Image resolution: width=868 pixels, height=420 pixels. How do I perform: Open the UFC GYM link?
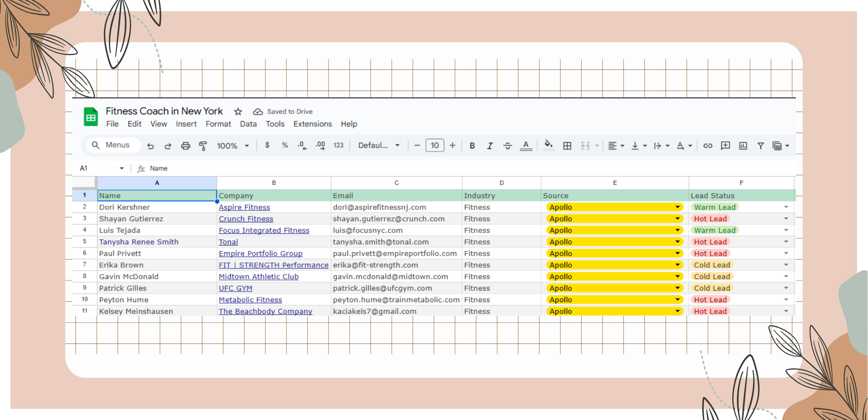point(236,288)
